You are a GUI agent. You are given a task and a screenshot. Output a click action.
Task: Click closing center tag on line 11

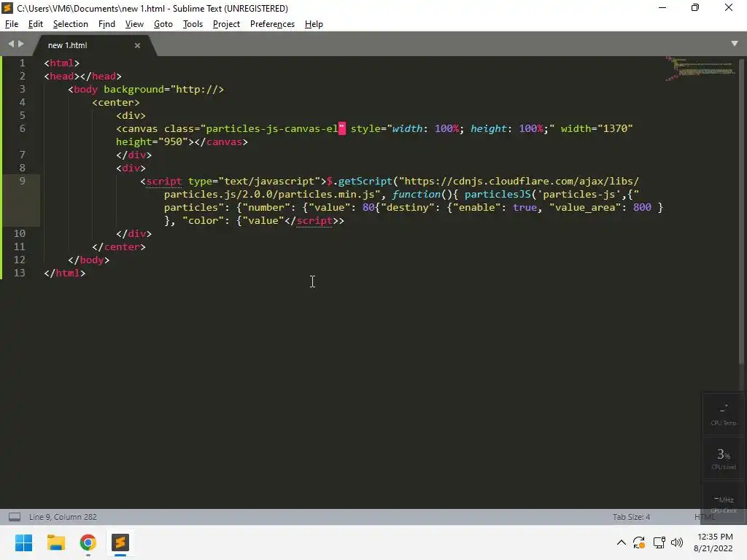coord(119,246)
